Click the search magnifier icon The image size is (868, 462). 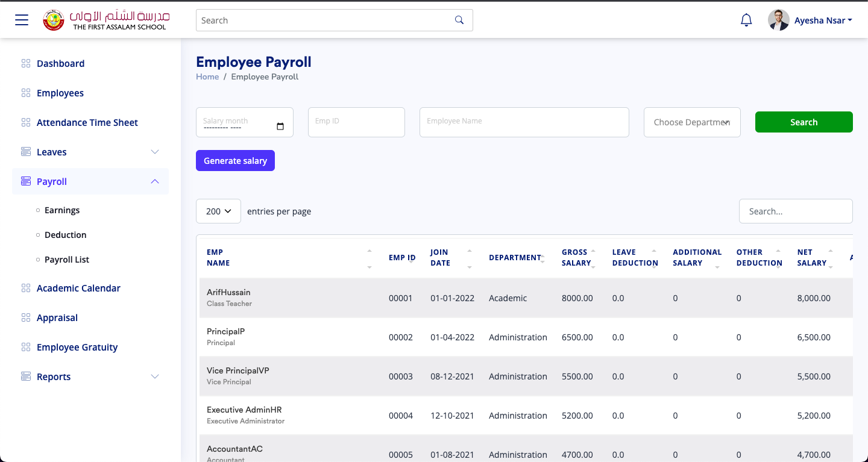click(x=459, y=20)
